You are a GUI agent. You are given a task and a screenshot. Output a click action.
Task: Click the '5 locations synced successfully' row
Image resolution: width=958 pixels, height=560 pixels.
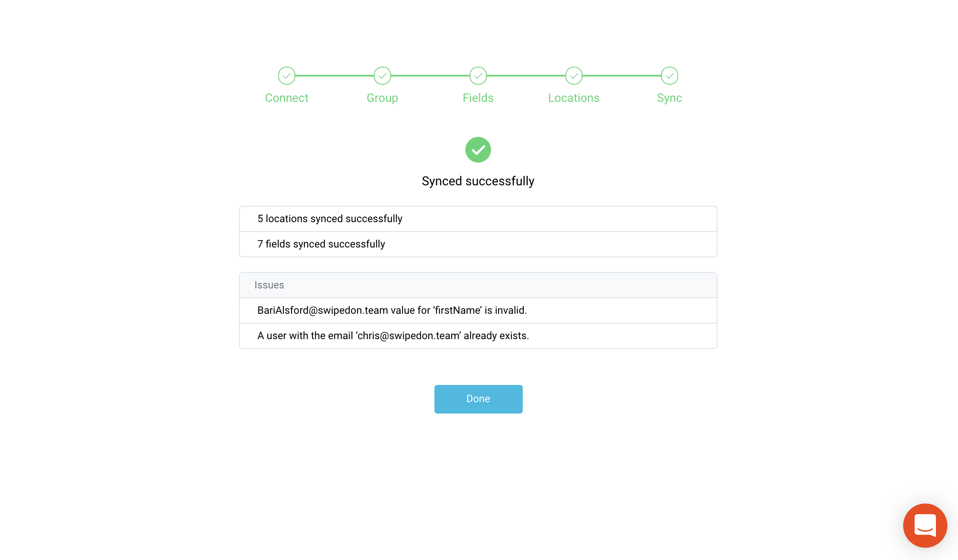[478, 219]
